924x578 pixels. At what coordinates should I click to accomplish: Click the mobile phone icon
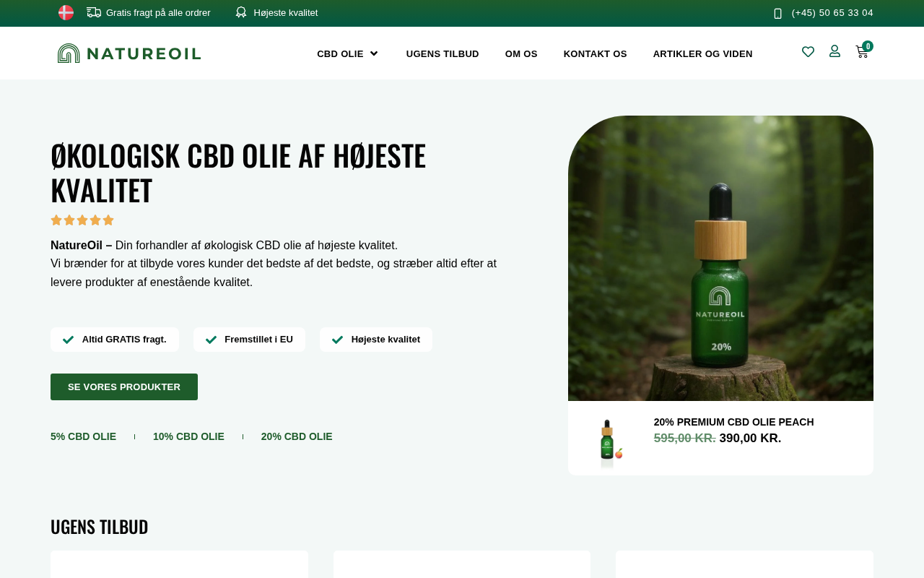[777, 13]
